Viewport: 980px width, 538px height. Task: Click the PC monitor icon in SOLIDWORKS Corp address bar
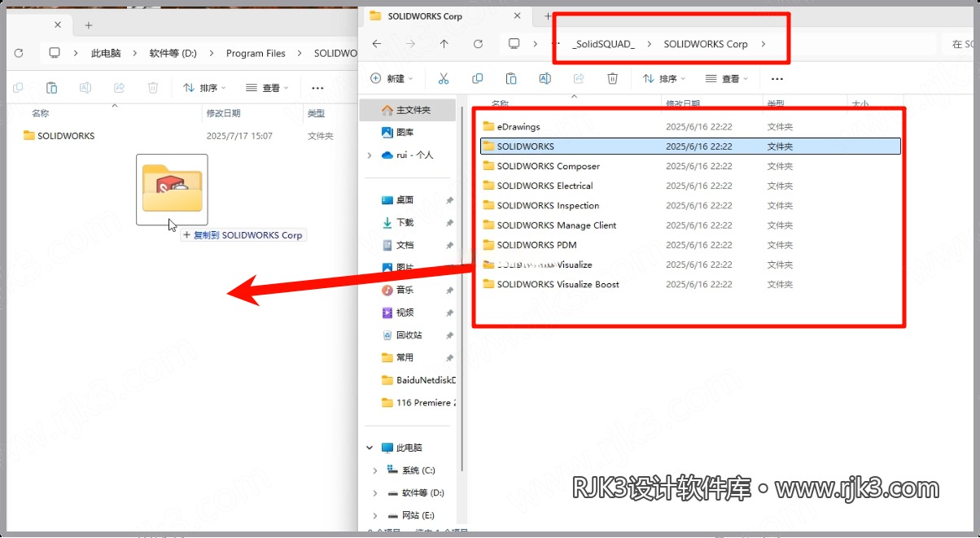click(514, 44)
